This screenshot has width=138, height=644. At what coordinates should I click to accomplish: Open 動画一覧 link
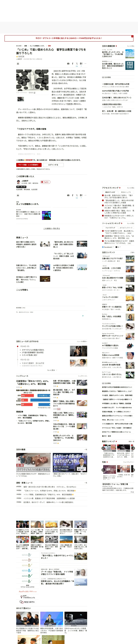tap(131, 441)
